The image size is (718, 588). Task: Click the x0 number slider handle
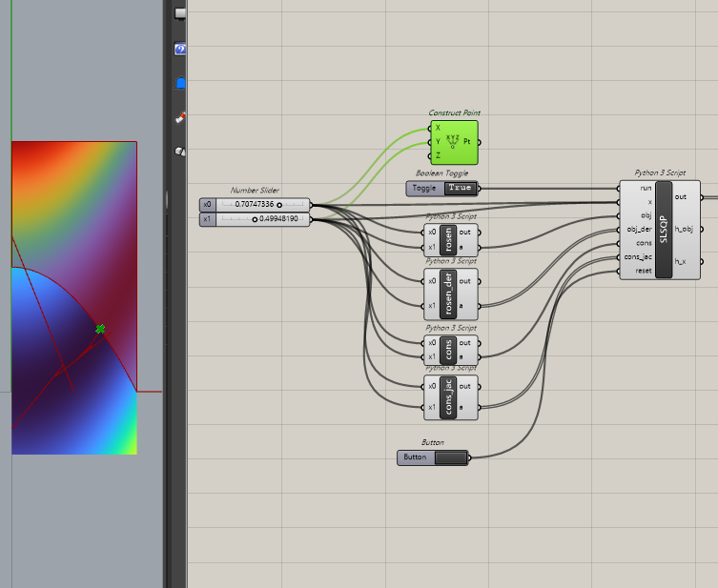point(279,205)
